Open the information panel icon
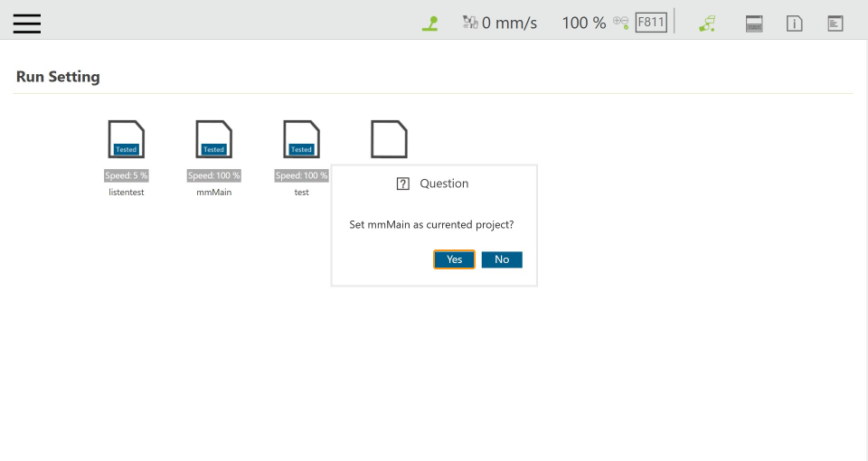The height and width of the screenshot is (461, 868). click(x=795, y=24)
